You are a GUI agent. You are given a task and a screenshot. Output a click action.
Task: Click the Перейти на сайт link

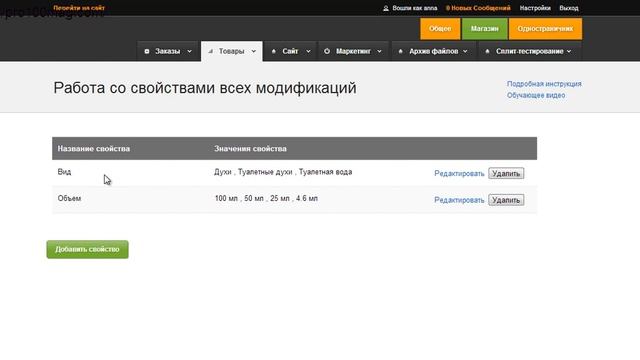pyautogui.click(x=79, y=8)
